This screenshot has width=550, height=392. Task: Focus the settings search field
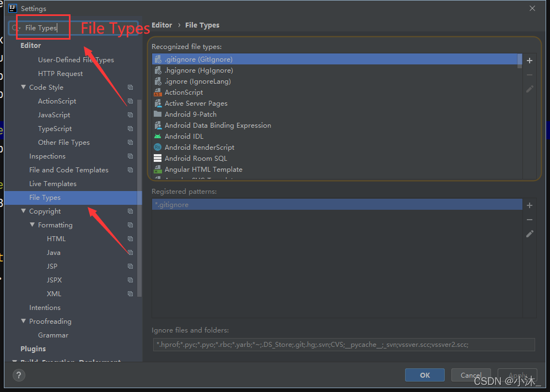[x=74, y=28]
